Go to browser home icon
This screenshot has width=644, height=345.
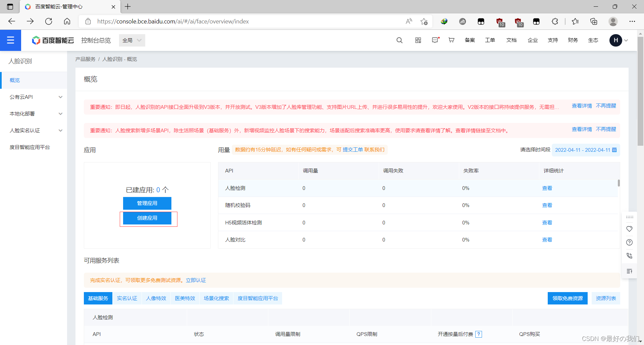(x=67, y=21)
